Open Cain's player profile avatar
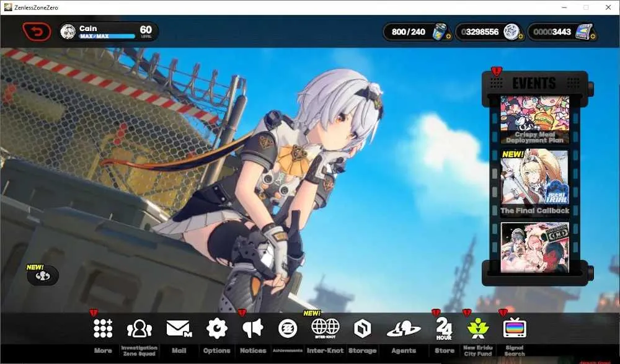This screenshot has width=620, height=364. [x=68, y=32]
